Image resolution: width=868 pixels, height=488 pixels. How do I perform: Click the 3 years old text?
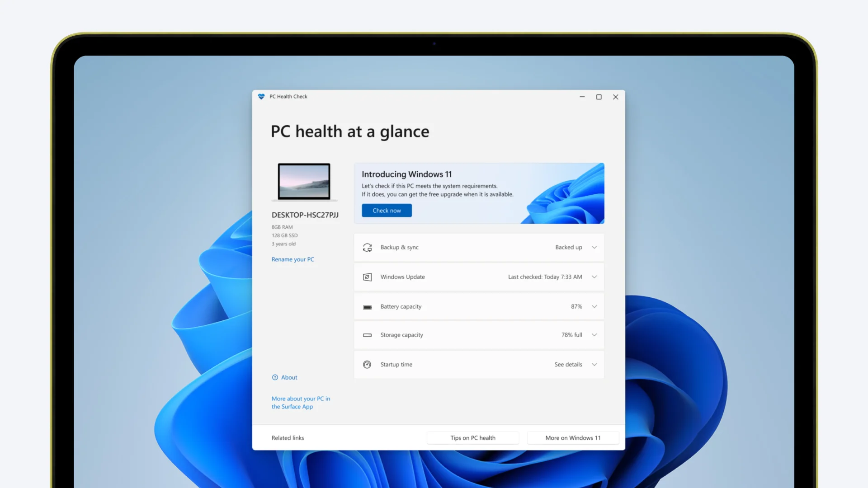[283, 244]
